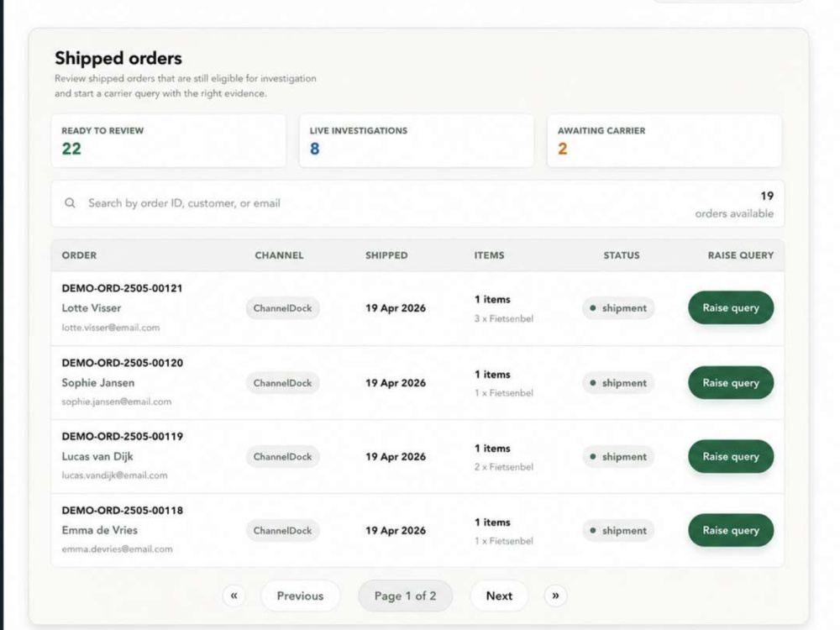
Task: Open the Ready to Review card
Action: pyautogui.click(x=168, y=141)
